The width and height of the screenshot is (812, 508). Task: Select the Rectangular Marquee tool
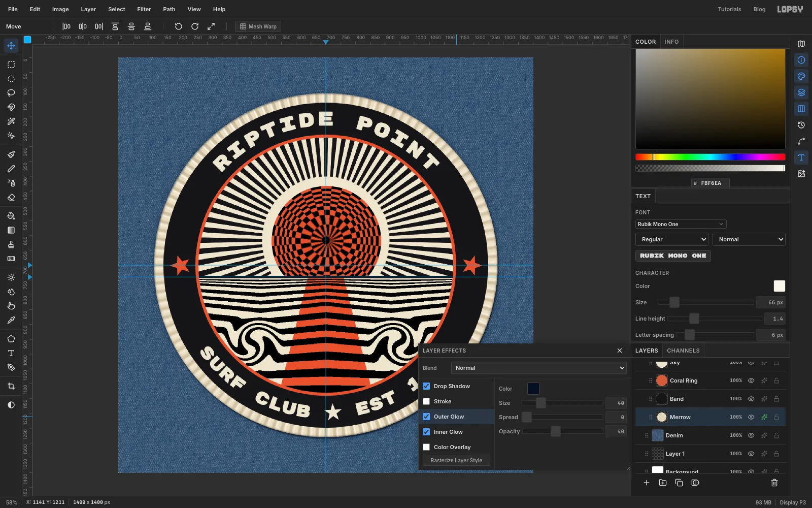click(11, 65)
